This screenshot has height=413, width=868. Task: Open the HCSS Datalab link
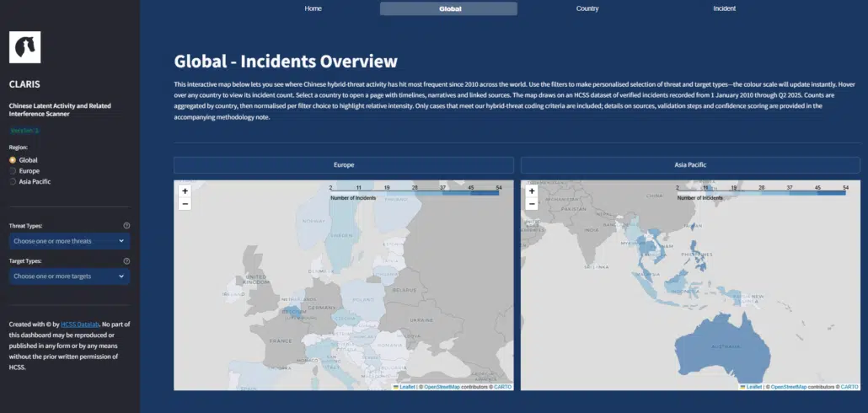(x=80, y=324)
